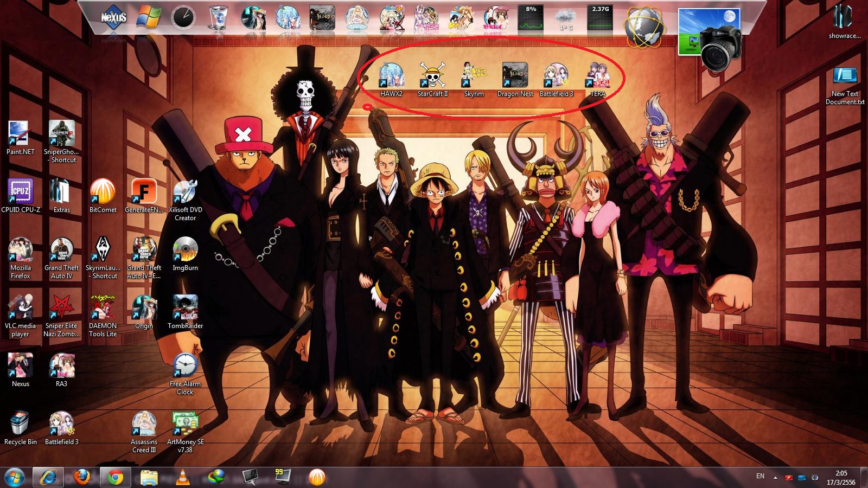Launch Xilisoft DVD Creator
Viewport: 868px width, 488px height.
(x=185, y=200)
